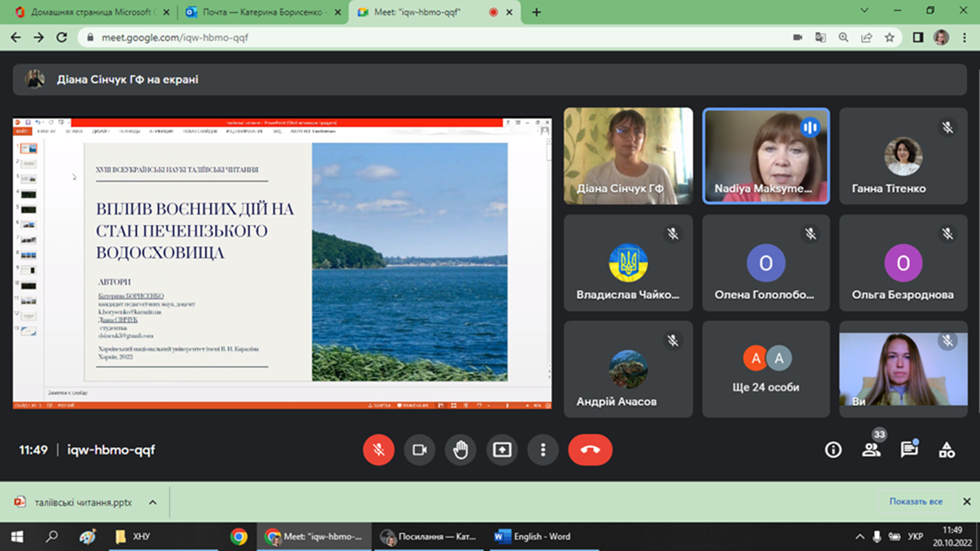
Task: Open meeting details info icon
Action: click(833, 450)
